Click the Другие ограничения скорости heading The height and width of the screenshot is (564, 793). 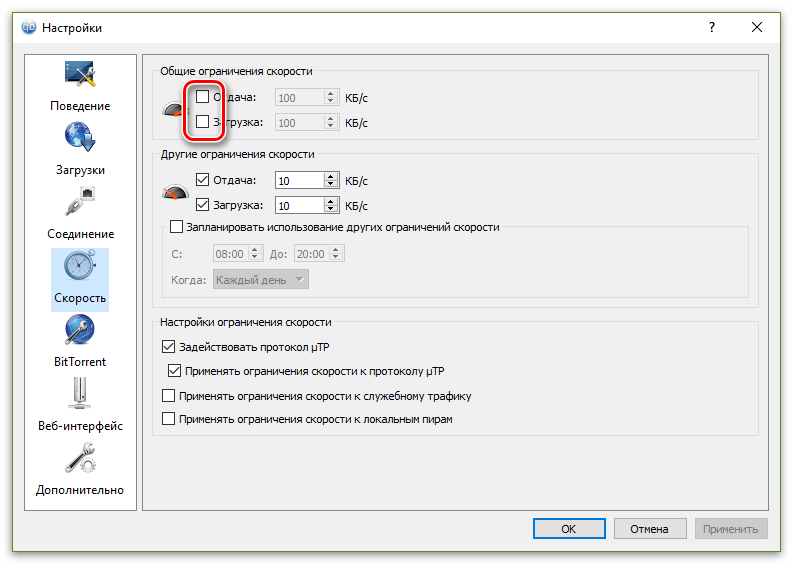point(238,154)
